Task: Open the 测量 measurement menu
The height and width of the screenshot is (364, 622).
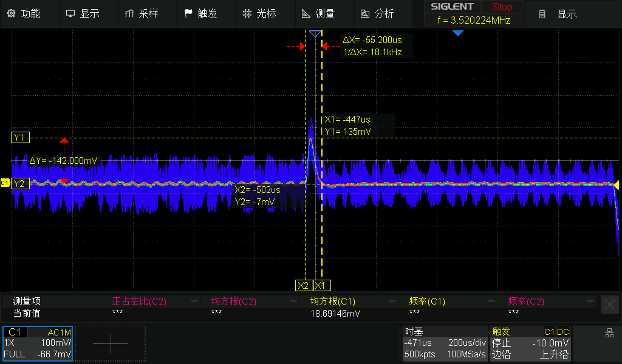Action: point(318,13)
